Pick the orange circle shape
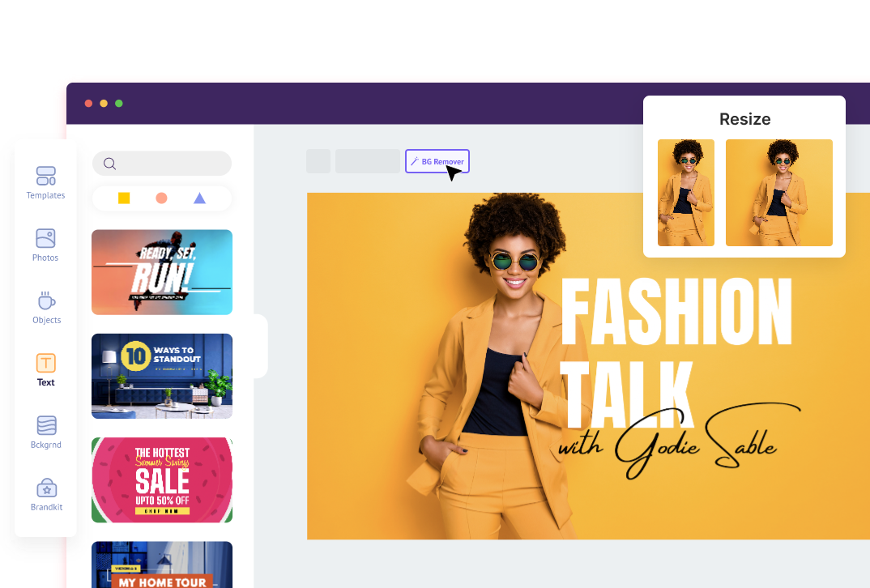 coord(161,198)
